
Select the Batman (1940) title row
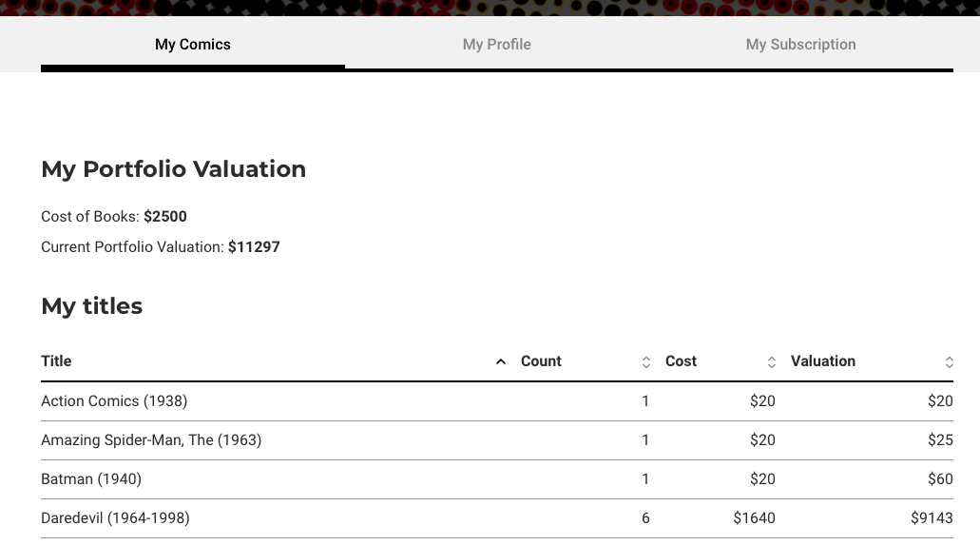point(497,479)
